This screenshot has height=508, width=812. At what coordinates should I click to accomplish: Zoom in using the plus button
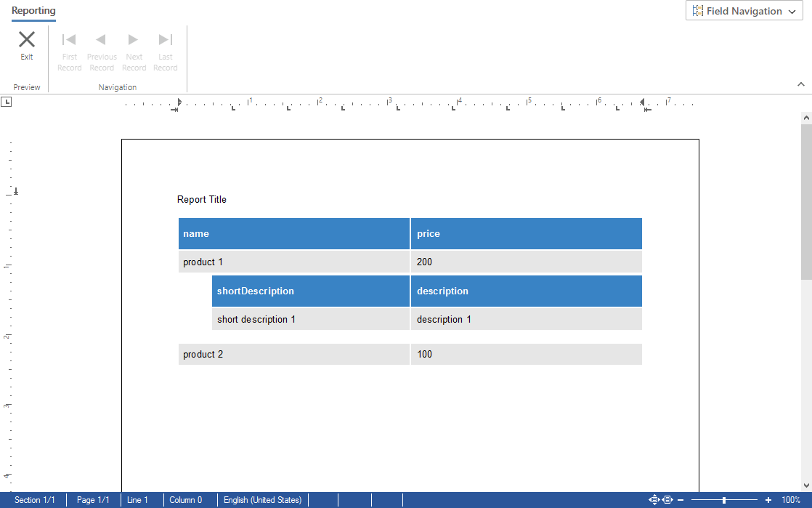pos(768,500)
